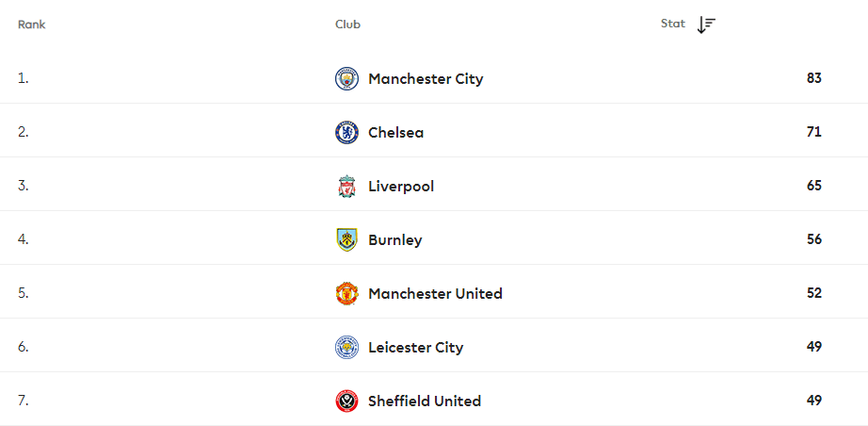
Task: Click the Burnley club crest
Action: coord(346,240)
